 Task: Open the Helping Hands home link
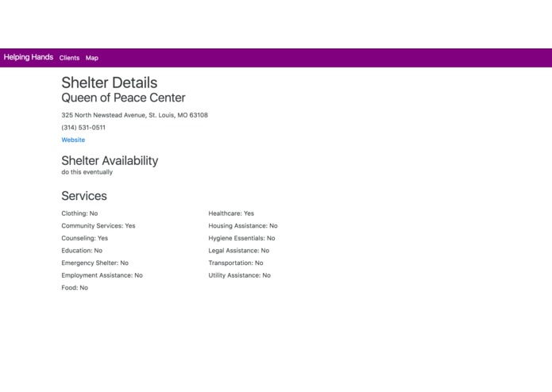[29, 57]
